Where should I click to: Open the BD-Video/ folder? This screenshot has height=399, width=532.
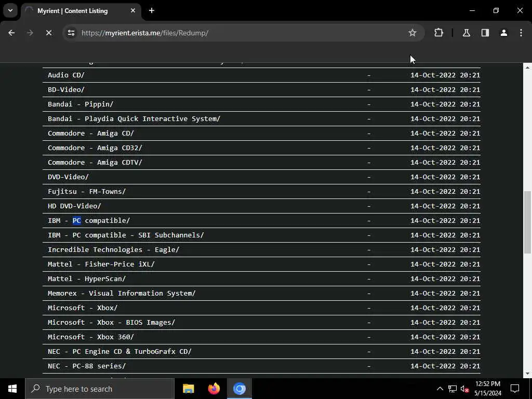pyautogui.click(x=66, y=89)
